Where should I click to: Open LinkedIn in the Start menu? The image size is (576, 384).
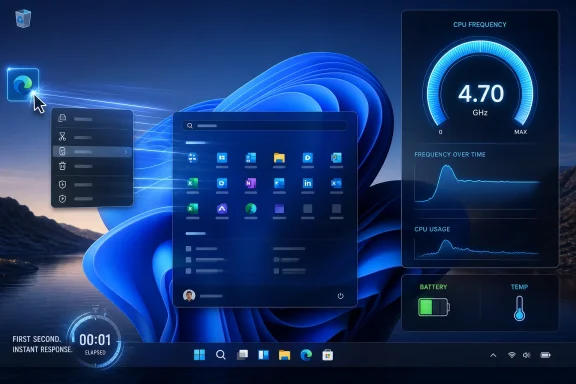coord(307,183)
